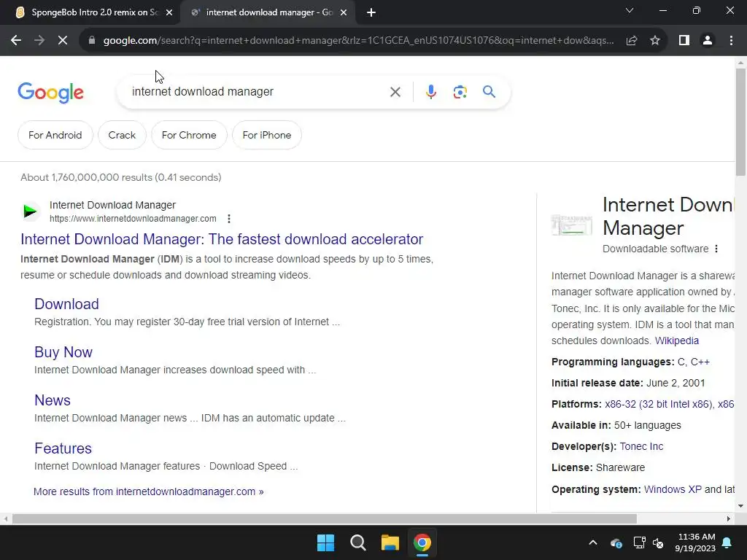Search by image with Google Lens icon
Image resolution: width=747 pixels, height=560 pixels.
tap(460, 92)
